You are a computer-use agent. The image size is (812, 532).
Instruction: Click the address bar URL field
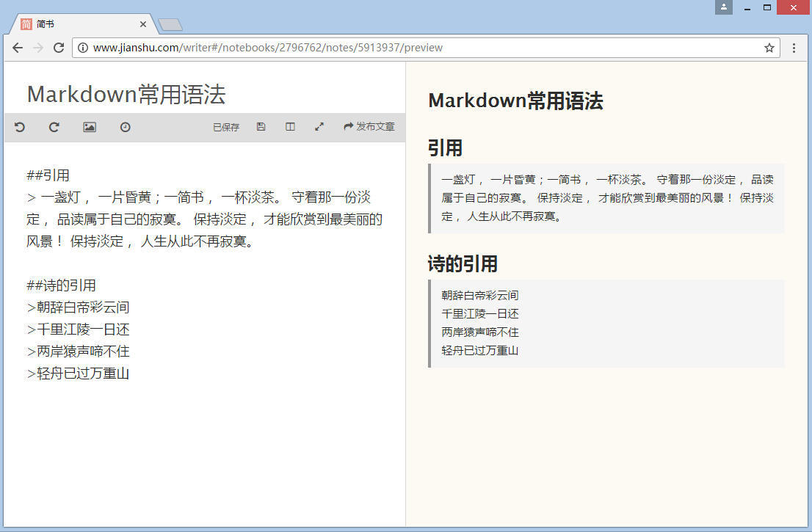426,48
